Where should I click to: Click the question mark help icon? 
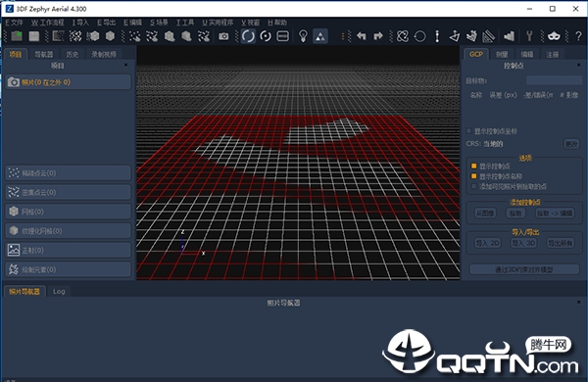point(578,36)
